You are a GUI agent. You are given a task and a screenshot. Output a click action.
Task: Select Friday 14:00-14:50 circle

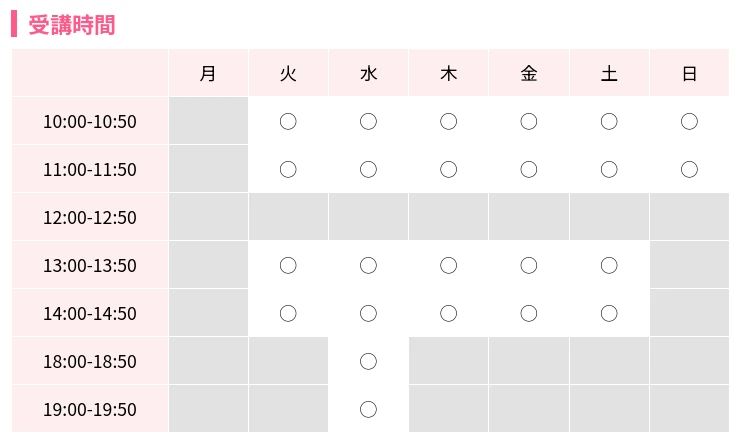click(529, 313)
